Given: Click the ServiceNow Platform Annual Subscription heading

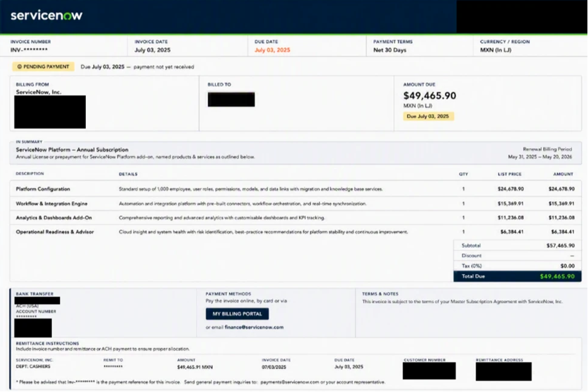Looking at the screenshot, I should coord(72,150).
